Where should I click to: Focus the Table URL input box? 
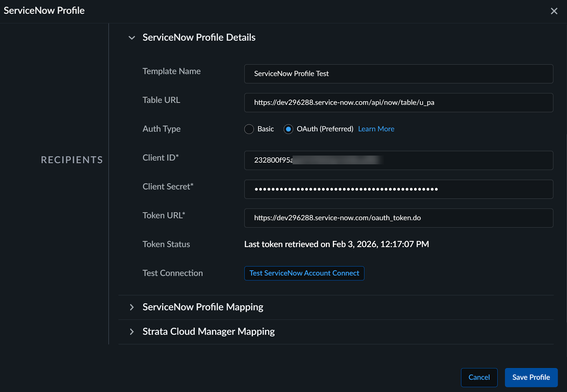pyautogui.click(x=398, y=103)
